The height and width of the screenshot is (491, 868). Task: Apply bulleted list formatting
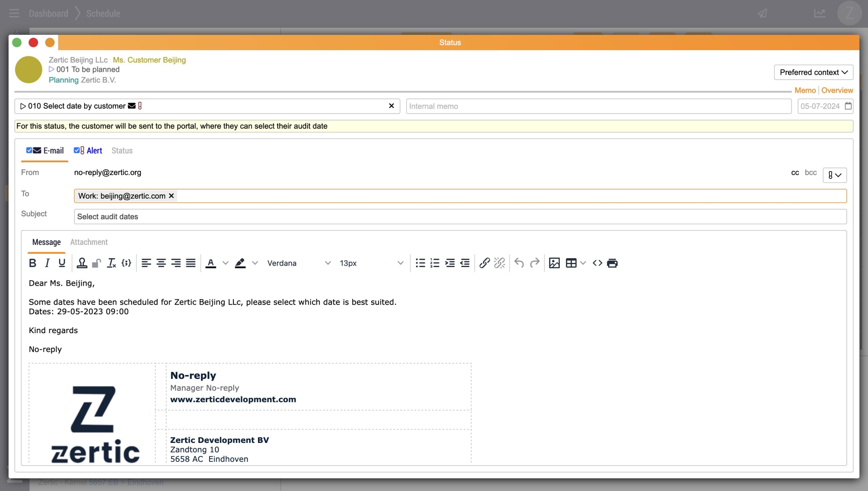coord(420,263)
